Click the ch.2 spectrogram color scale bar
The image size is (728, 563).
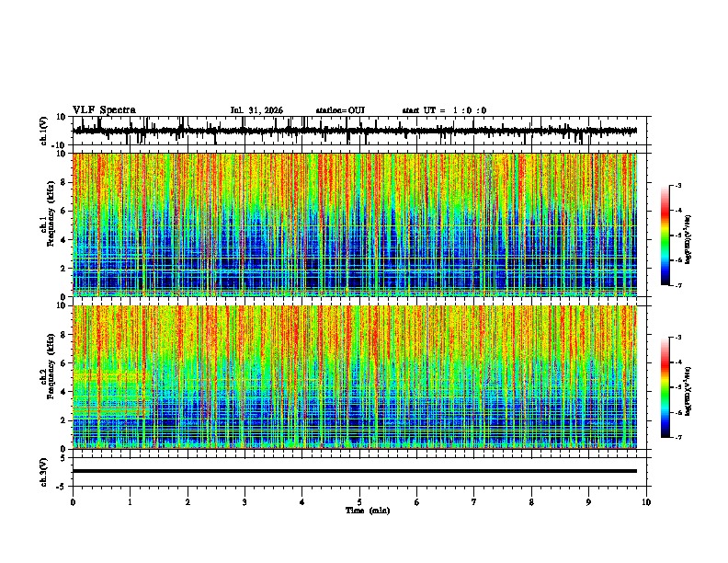665,387
